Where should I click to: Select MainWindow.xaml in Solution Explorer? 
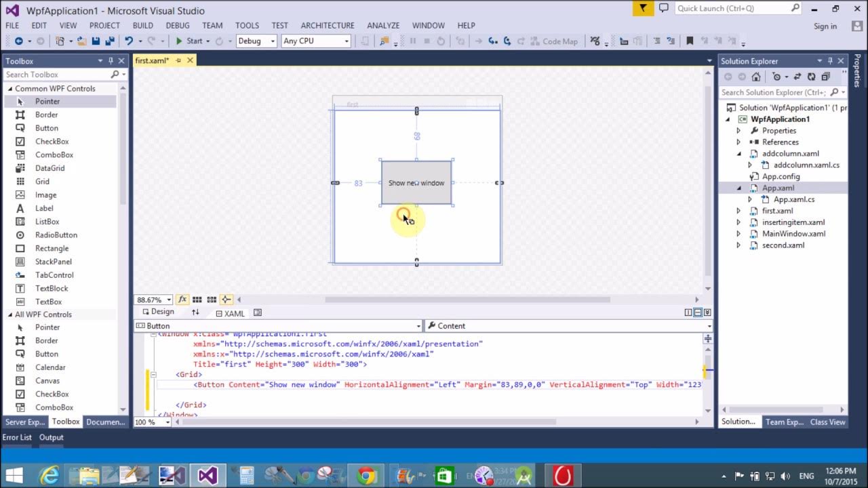click(x=793, y=234)
